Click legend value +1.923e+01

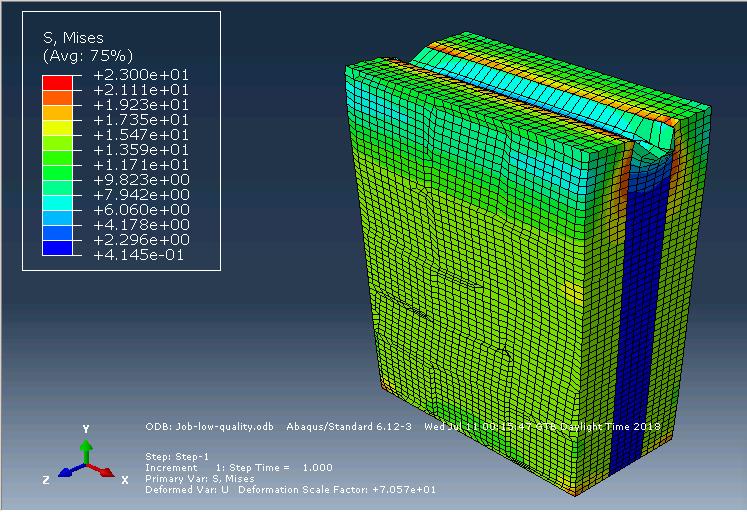(141, 105)
